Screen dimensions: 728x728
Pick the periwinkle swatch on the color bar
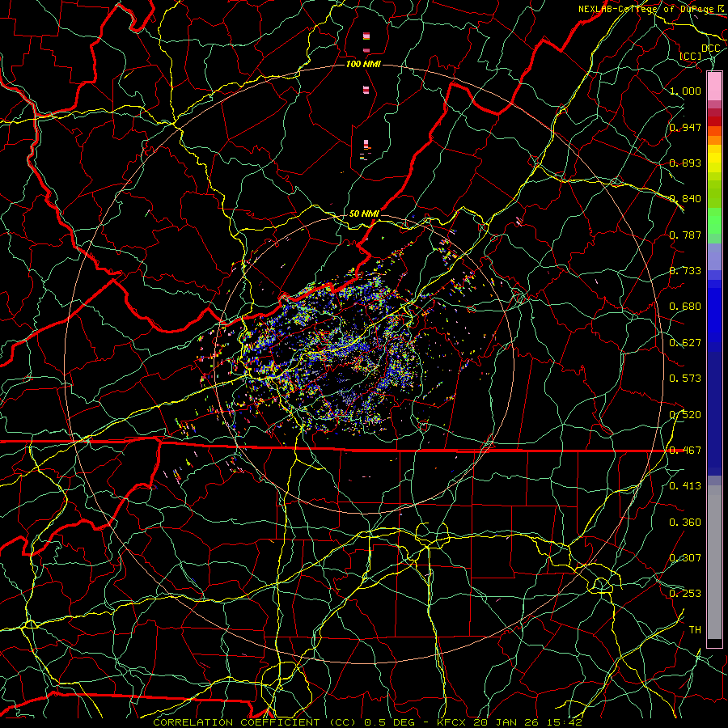(x=714, y=256)
